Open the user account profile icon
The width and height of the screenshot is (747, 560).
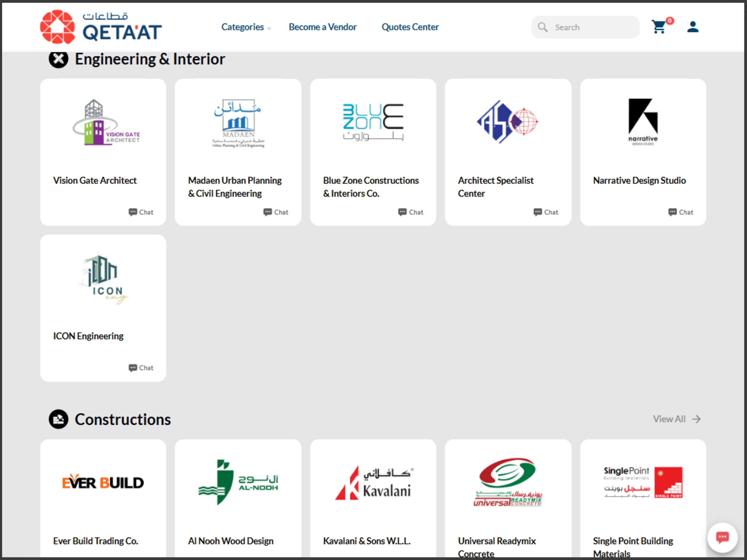click(x=693, y=27)
